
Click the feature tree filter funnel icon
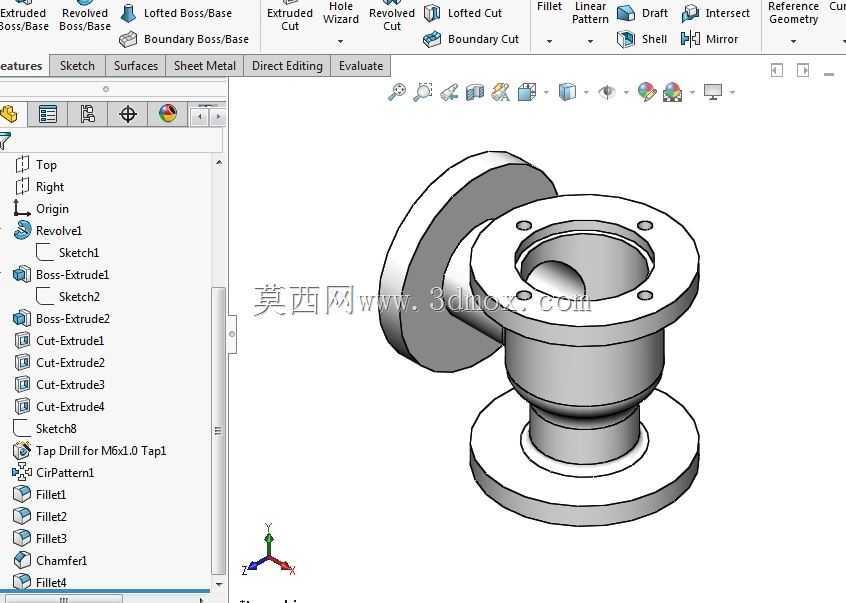[x=4, y=141]
